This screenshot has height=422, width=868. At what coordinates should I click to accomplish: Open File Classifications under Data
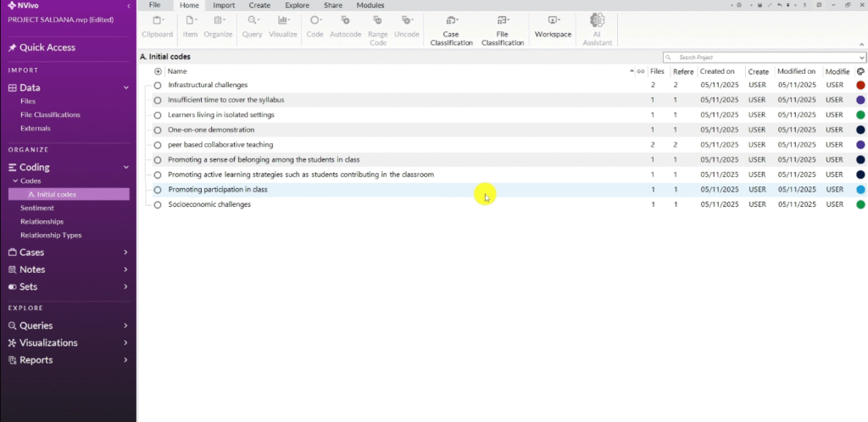50,114
